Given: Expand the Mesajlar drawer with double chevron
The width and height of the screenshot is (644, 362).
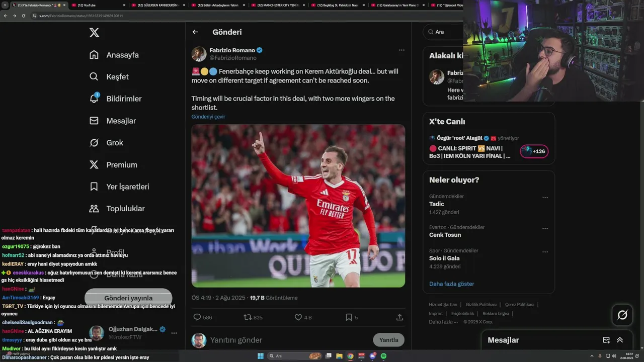Looking at the screenshot, I should pyautogui.click(x=620, y=340).
